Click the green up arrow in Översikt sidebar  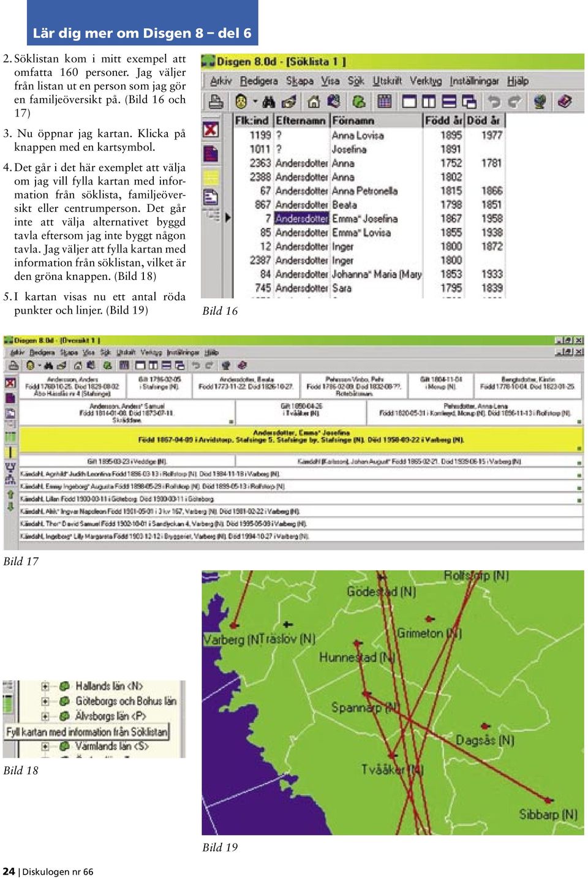(10, 494)
